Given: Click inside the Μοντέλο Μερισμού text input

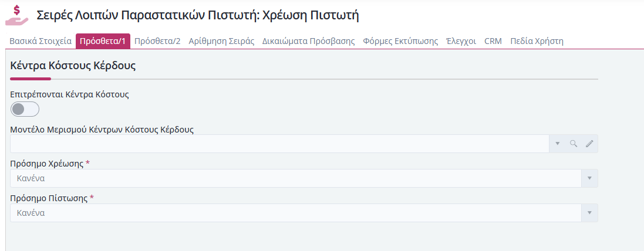Looking at the screenshot, I should (x=279, y=144).
